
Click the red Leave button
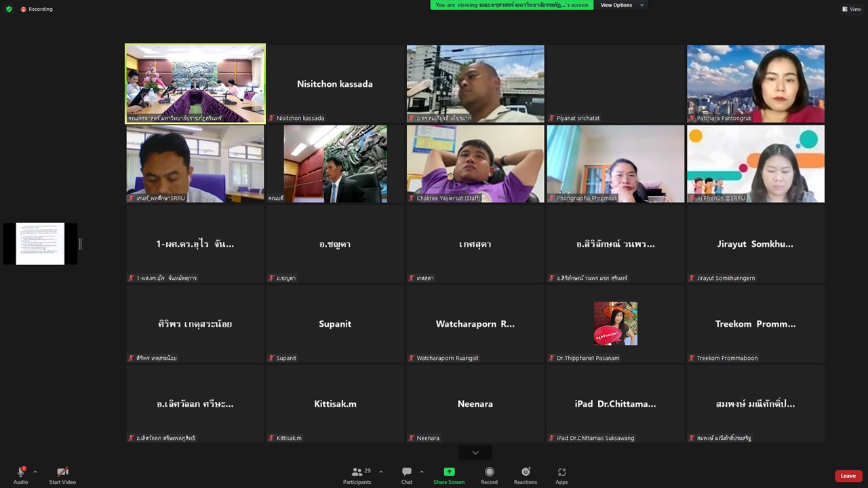[848, 476]
